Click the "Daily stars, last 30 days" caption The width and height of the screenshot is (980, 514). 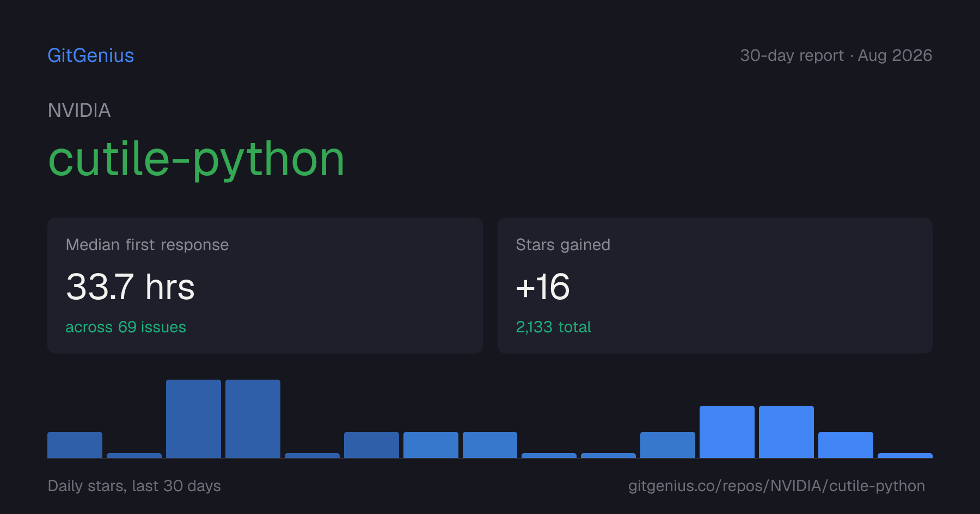point(134,486)
